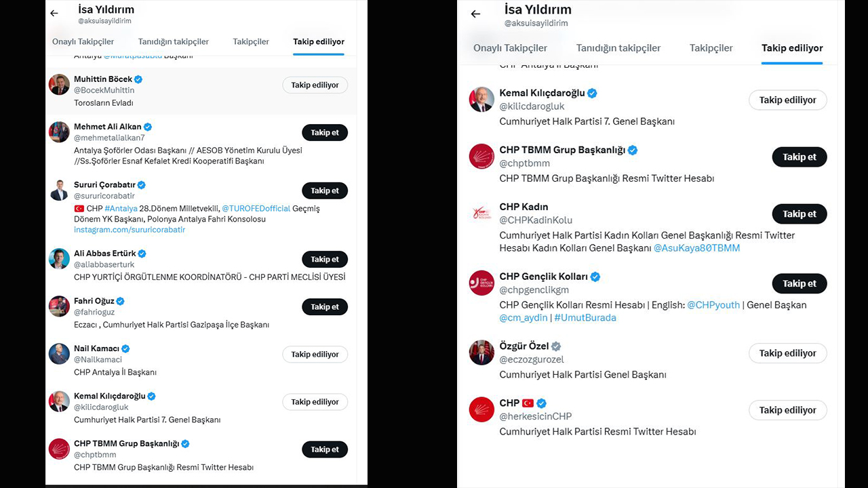Screen dimensions: 868x488
Task: Click the verified badge beside Fahri Oğuz
Action: tap(120, 301)
